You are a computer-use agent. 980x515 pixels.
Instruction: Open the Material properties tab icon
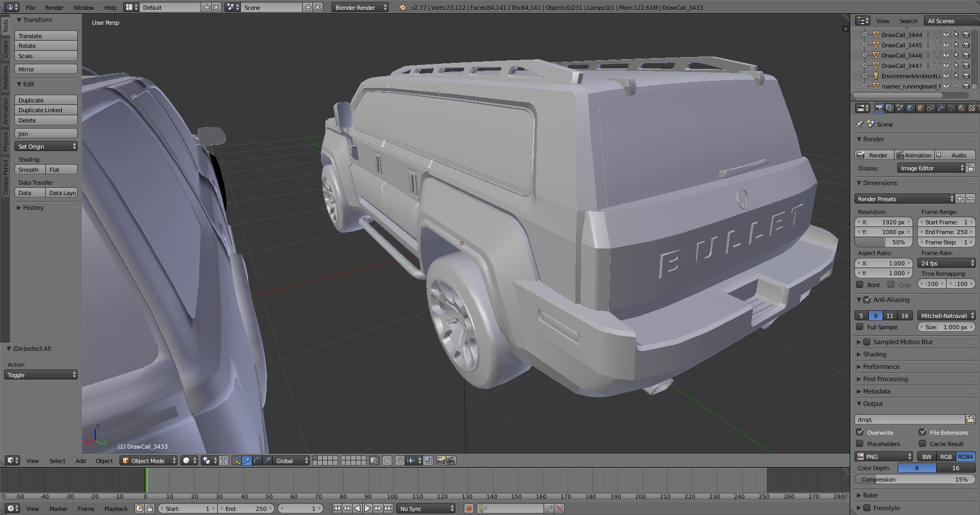[x=961, y=108]
